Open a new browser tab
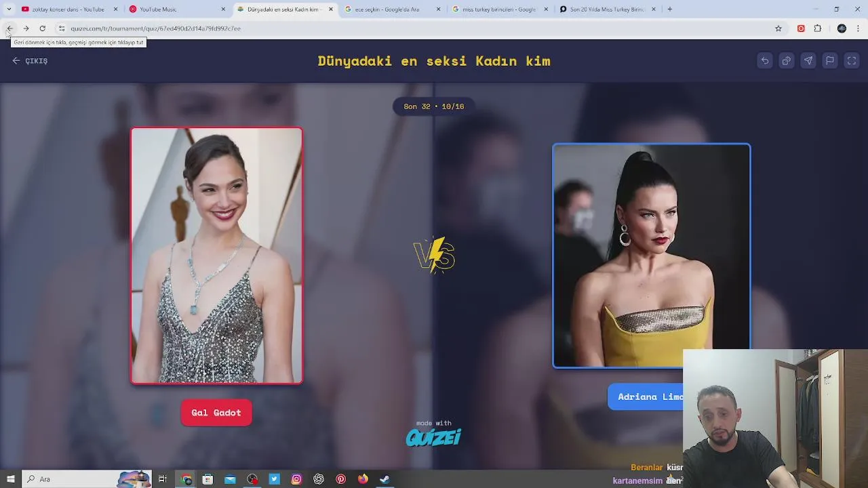This screenshot has width=868, height=488. pyautogui.click(x=670, y=9)
